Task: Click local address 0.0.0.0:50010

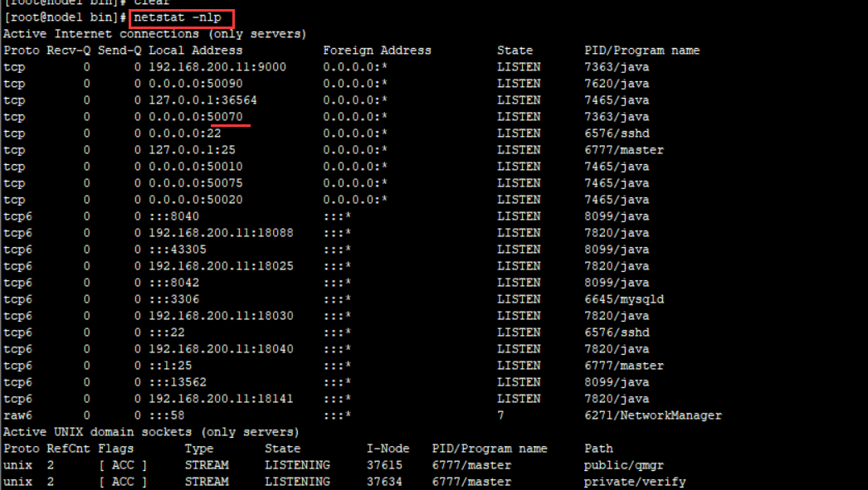Action: click(195, 167)
